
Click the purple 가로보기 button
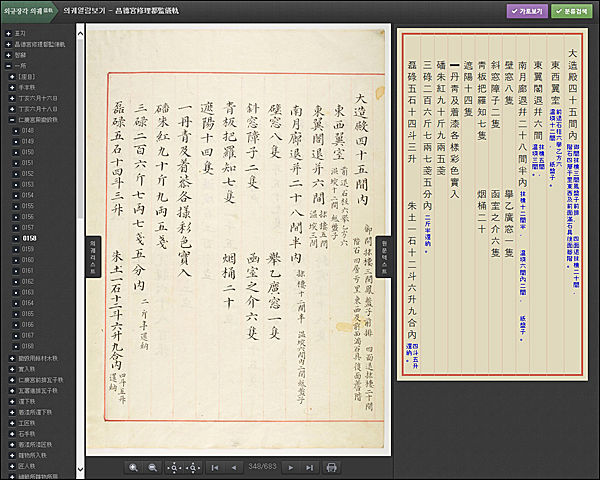click(527, 11)
